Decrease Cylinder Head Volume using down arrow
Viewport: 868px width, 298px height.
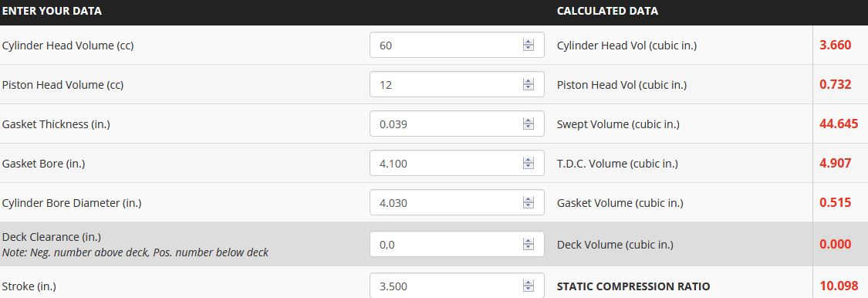528,48
